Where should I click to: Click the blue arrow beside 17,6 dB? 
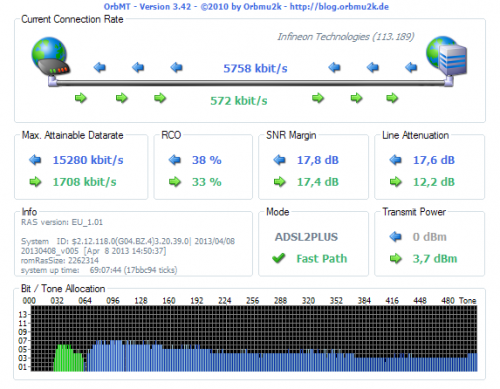click(x=395, y=160)
